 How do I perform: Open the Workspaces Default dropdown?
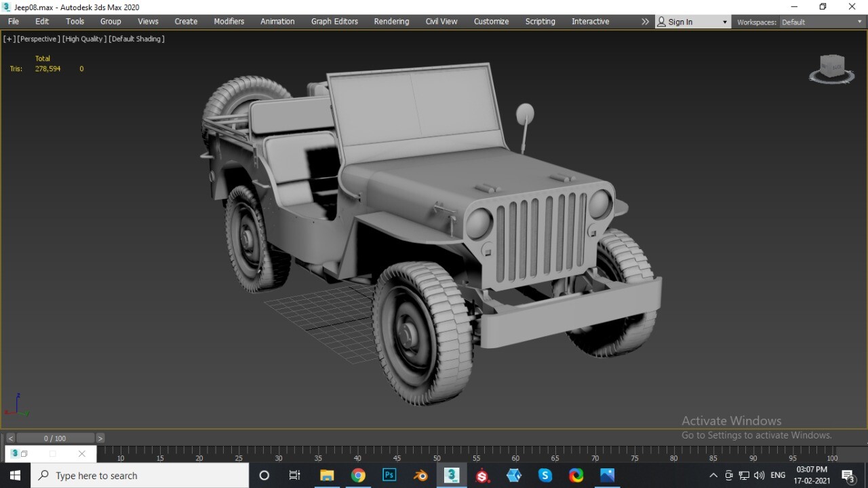(x=822, y=22)
